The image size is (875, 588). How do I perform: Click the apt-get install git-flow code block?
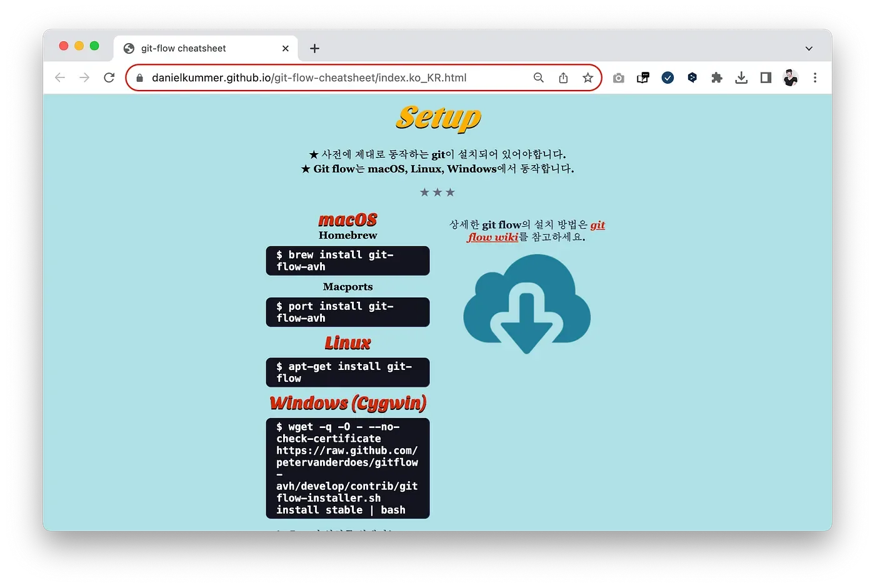(347, 372)
